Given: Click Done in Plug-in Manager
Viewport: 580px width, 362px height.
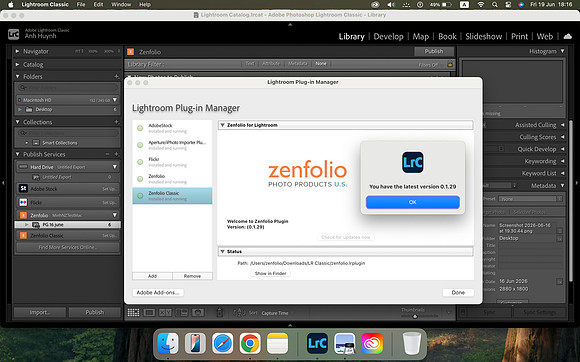Looking at the screenshot, I should (458, 292).
